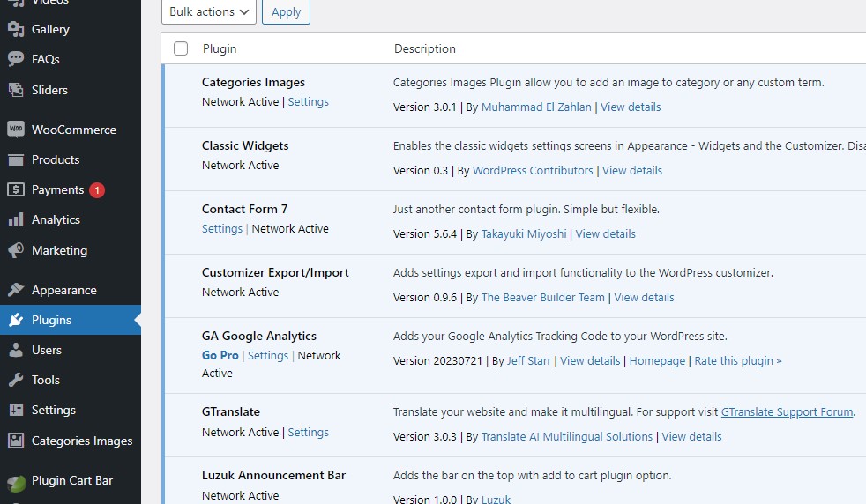Tick the select-all plugins checkbox
Image resolution: width=866 pixels, height=504 pixels.
[x=181, y=48]
